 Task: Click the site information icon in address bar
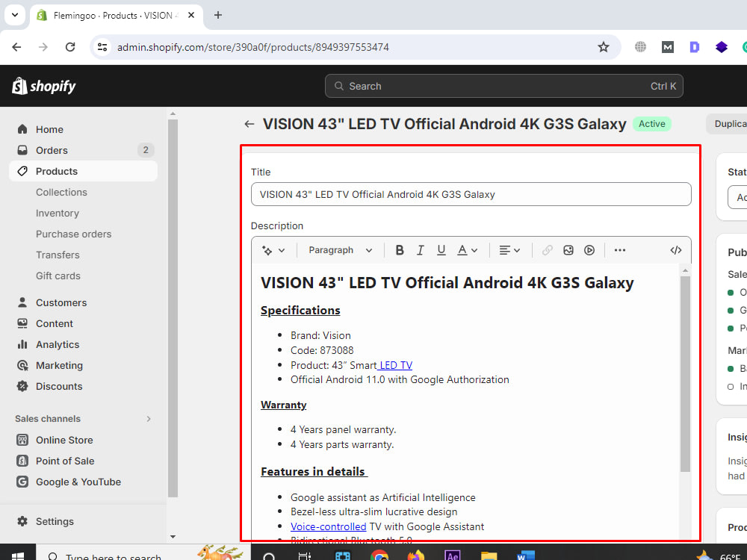[102, 47]
